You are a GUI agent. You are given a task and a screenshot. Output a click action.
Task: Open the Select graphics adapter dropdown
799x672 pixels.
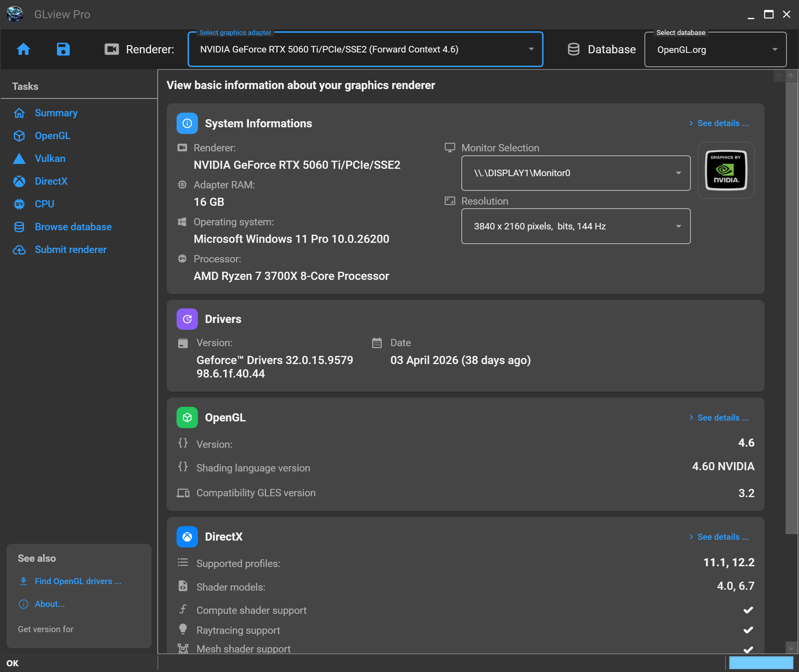pos(365,49)
